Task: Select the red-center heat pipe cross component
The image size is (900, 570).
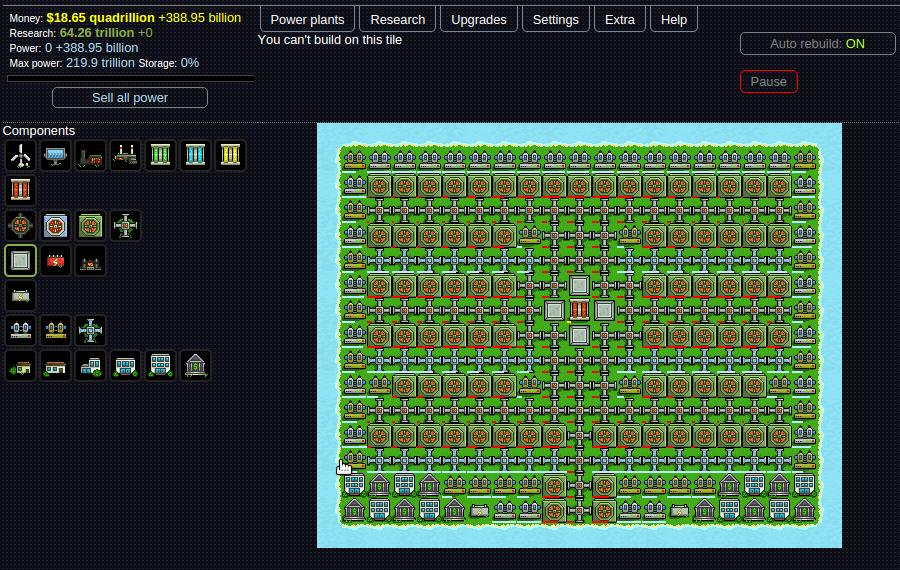Action: point(126,226)
